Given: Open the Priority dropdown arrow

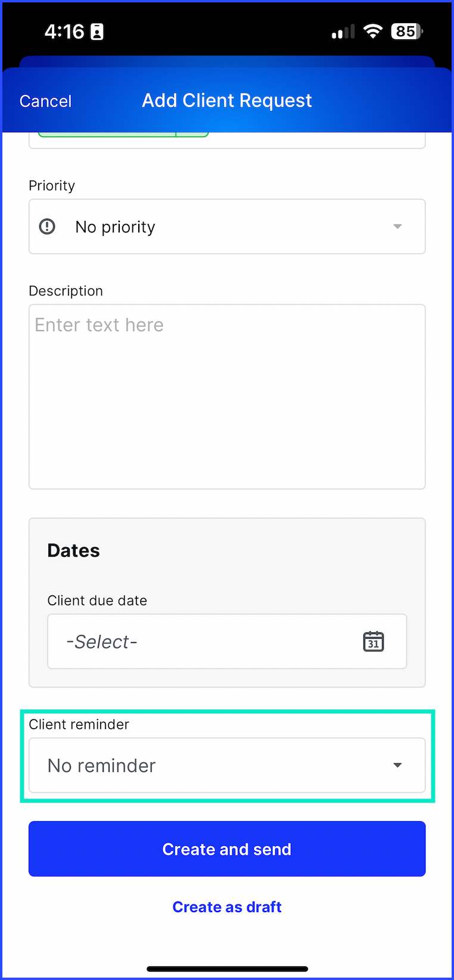Looking at the screenshot, I should [397, 226].
